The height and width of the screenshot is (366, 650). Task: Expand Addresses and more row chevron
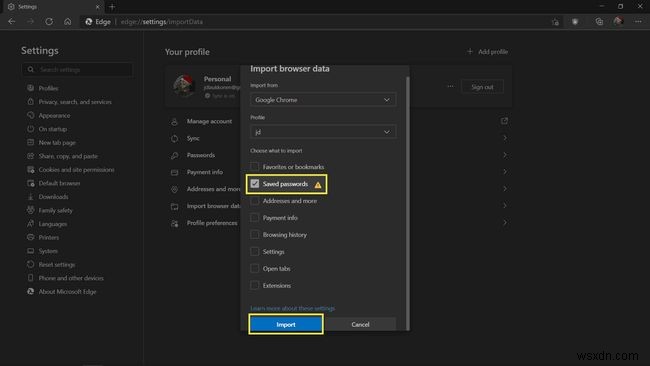point(504,189)
